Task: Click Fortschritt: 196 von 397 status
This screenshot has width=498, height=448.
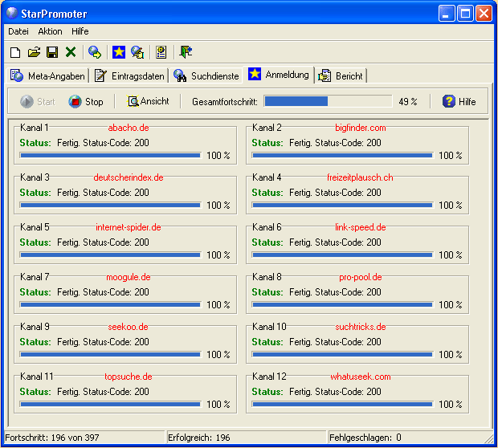Action: click(x=52, y=438)
